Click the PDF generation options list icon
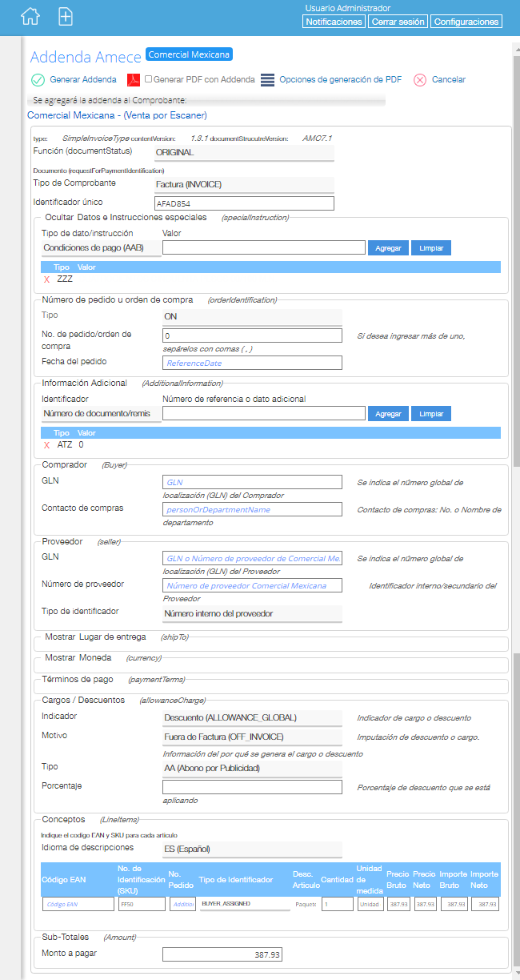The width and height of the screenshot is (520, 980). (267, 79)
